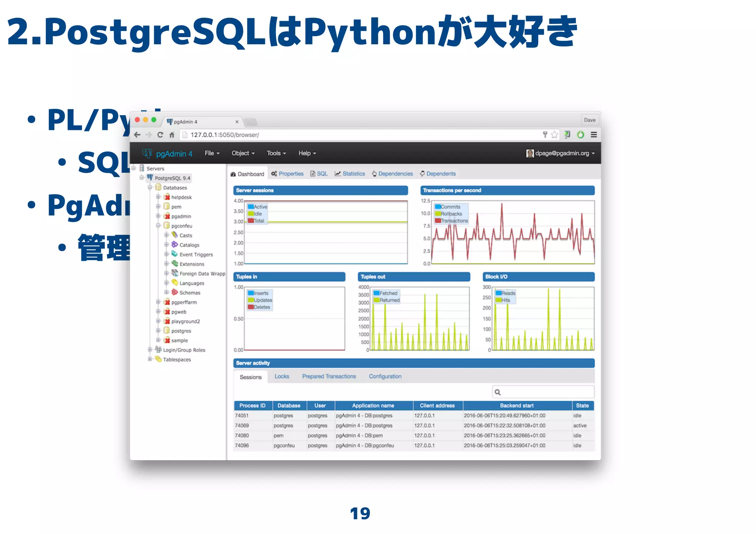Click the green power extension icon
Viewport: 756px width, 534px height.
[580, 135]
